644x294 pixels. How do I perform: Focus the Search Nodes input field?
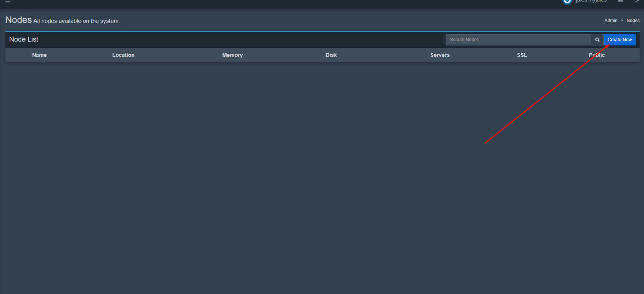[518, 40]
